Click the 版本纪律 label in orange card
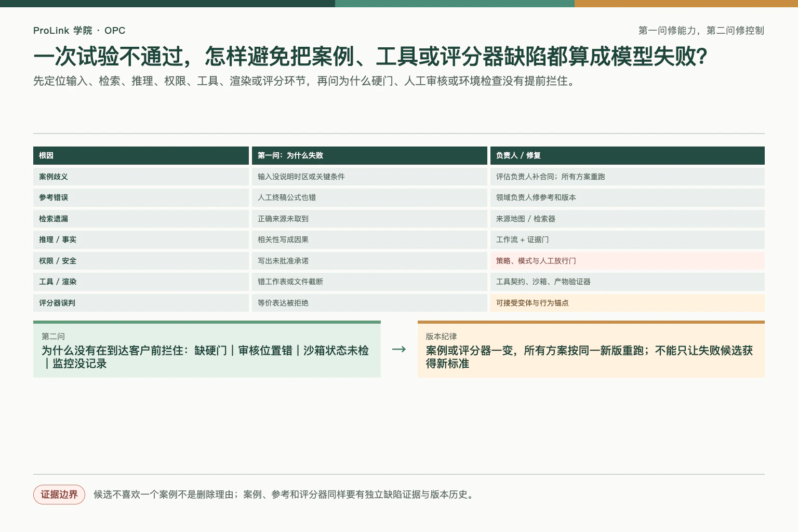 [x=441, y=337]
